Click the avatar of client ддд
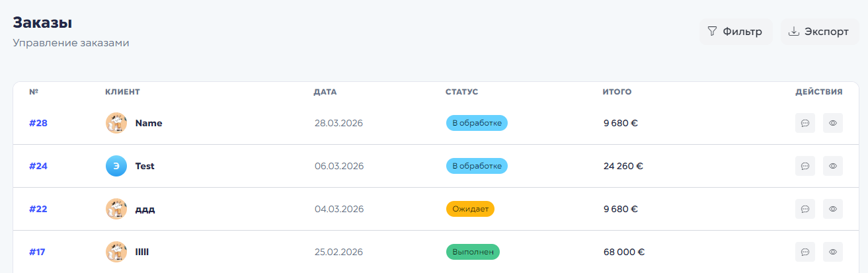868x273 pixels. tap(116, 209)
